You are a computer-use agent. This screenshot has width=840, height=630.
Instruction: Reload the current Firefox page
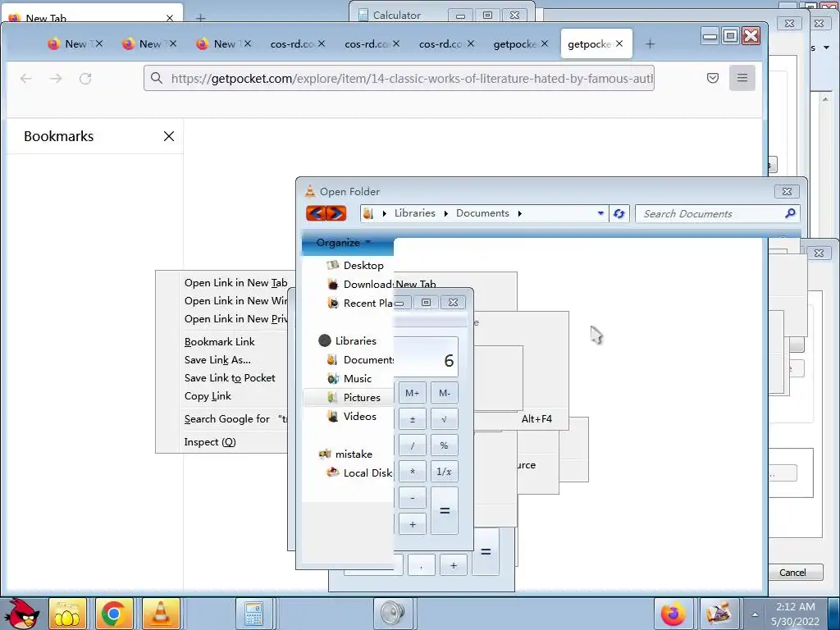pos(85,79)
